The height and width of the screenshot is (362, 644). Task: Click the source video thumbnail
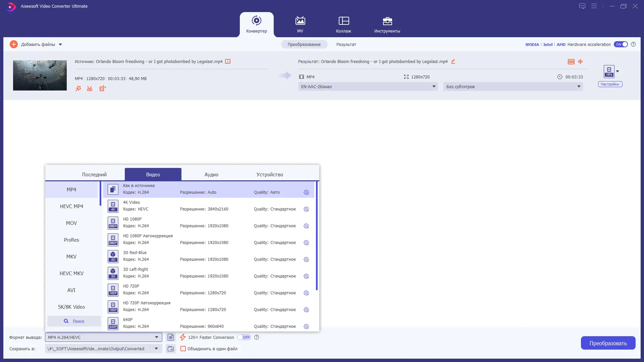(40, 75)
